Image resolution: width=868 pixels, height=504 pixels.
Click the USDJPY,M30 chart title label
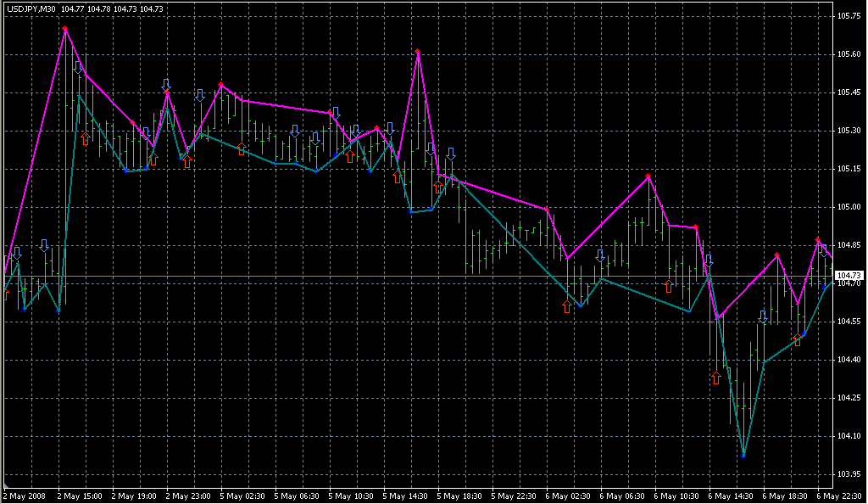31,8
